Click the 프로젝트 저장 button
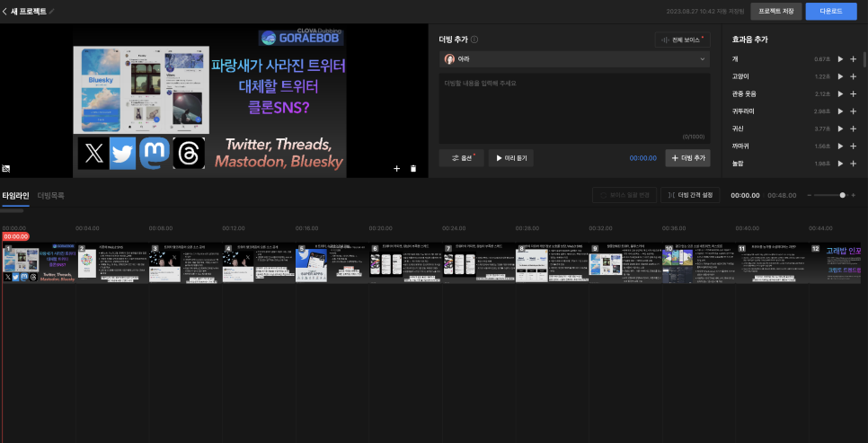868x443 pixels. point(775,11)
